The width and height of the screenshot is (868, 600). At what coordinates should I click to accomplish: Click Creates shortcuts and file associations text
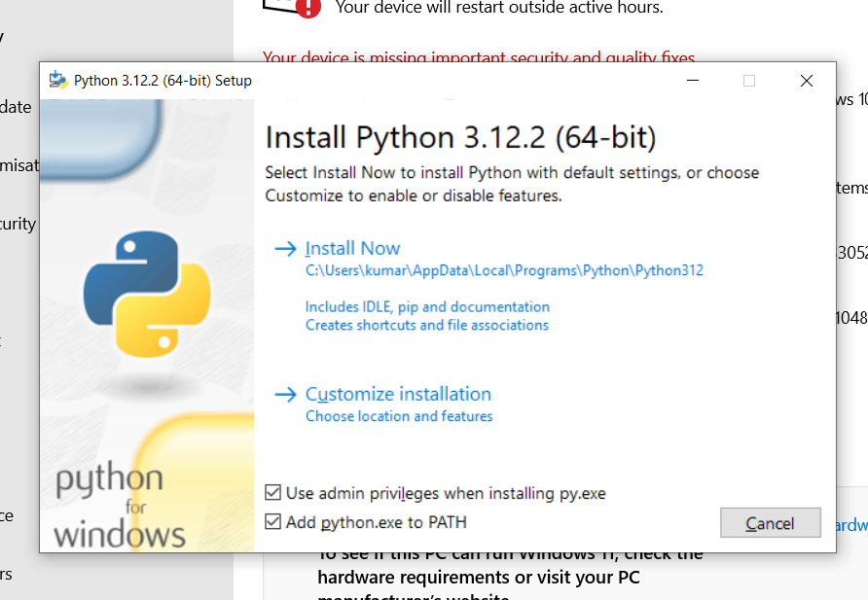point(427,325)
